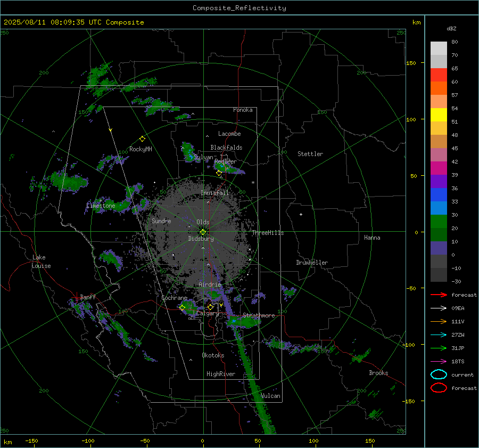Click the ThreeHills label

268,233
